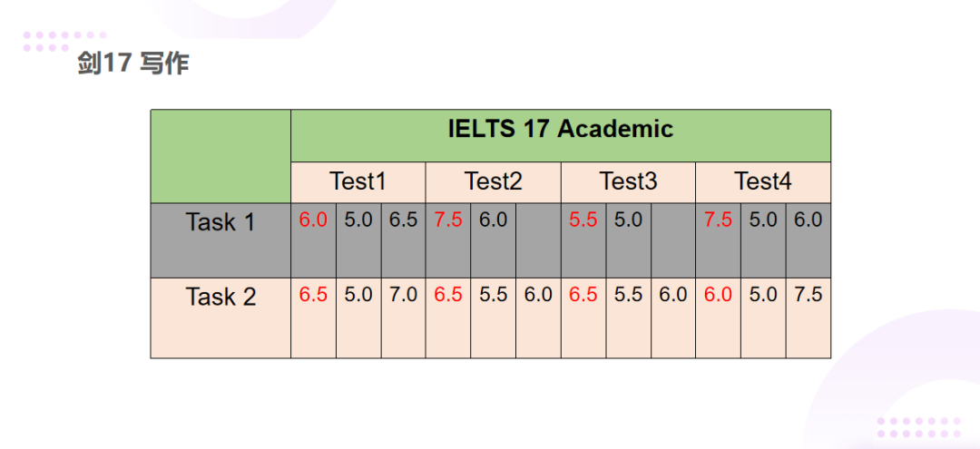Select the IELTS 17 Academic header cell
Screen dimensions: 980x449
pyautogui.click(x=560, y=129)
